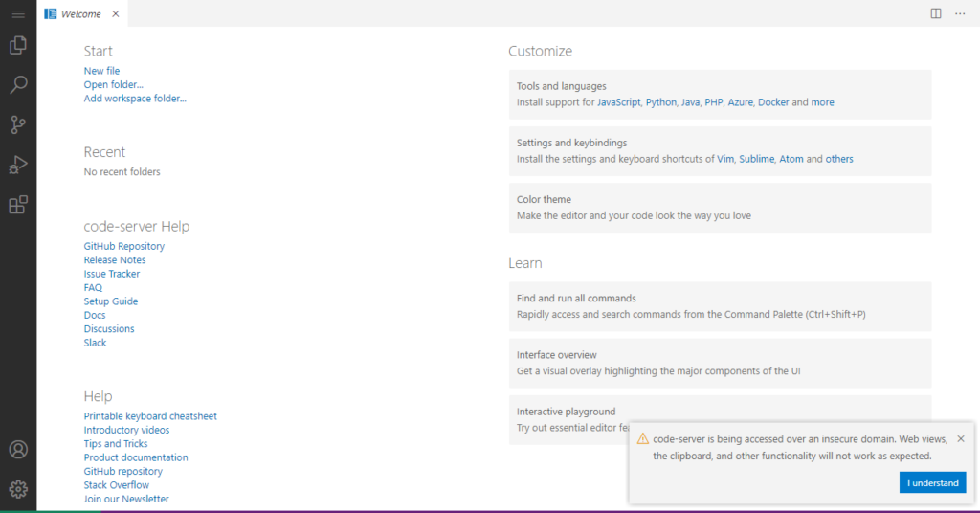
Task: Open the Accounts icon in activity bar
Action: coord(18,450)
